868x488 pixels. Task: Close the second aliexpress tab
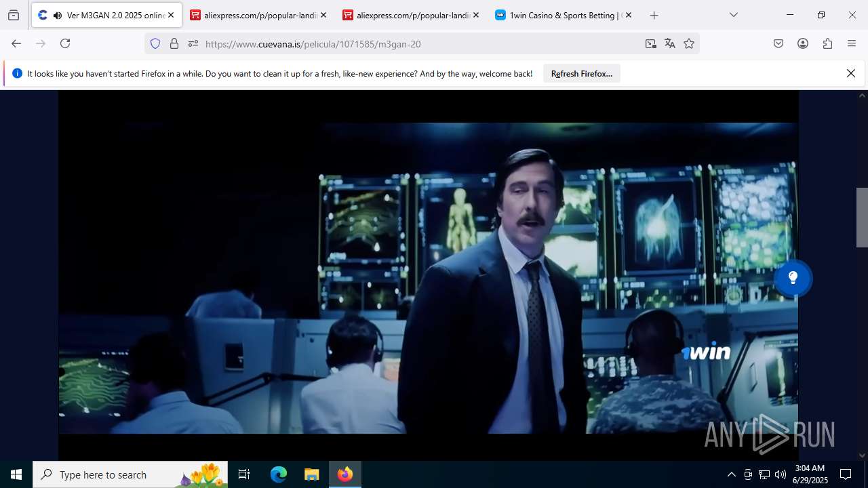pyautogui.click(x=476, y=15)
